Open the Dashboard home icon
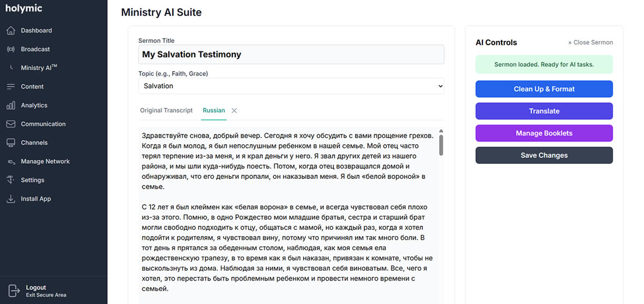The image size is (644, 304). coord(11,30)
